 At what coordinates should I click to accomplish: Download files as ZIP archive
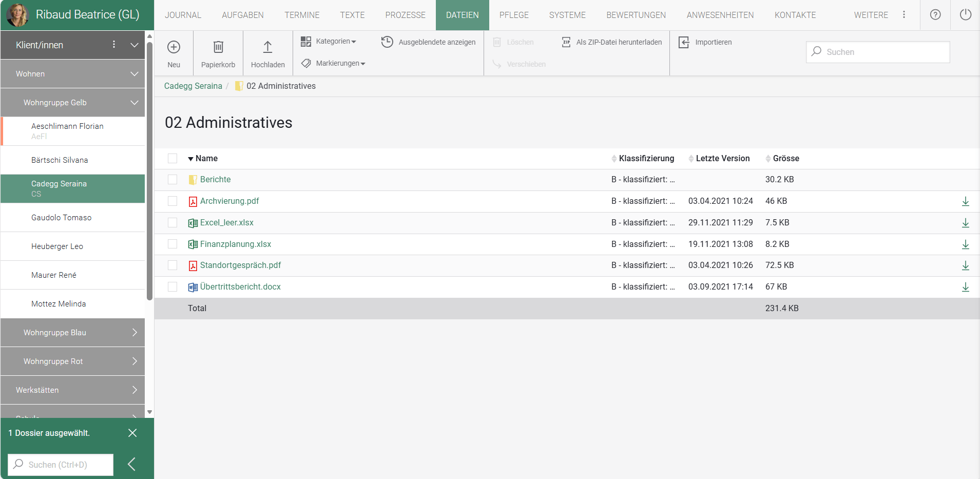(x=612, y=42)
